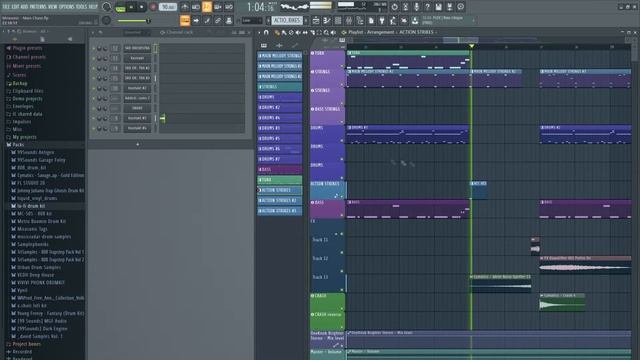Open the channel rack options menu arrow

[93, 32]
